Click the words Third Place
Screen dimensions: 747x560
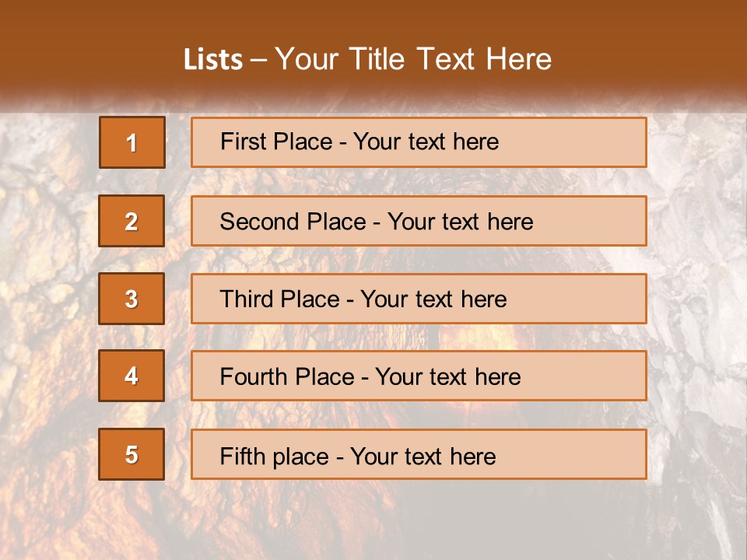click(x=279, y=299)
